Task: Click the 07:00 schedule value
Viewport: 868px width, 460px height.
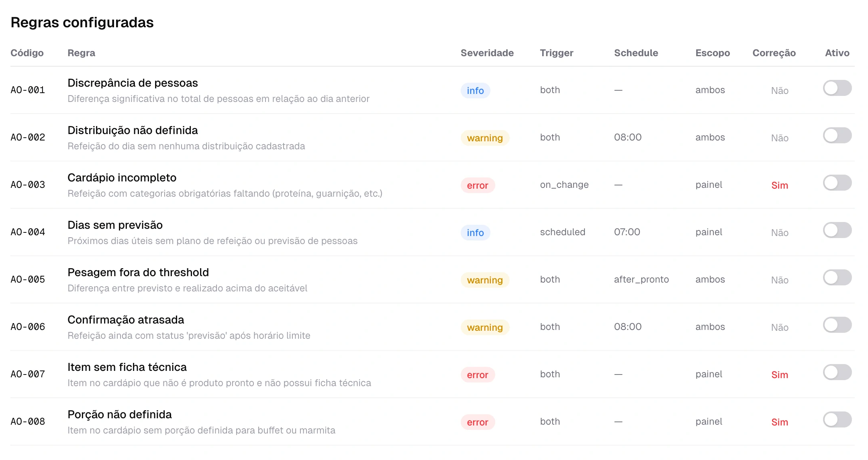Action: [x=627, y=232]
